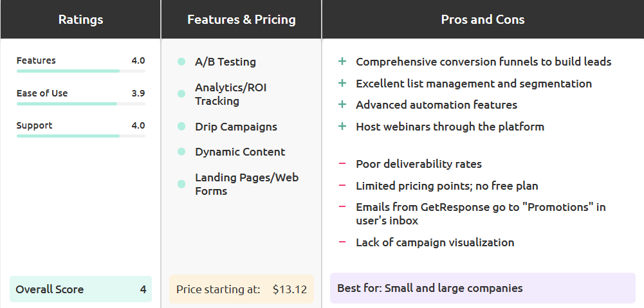Click the bullet next to Dynamic Content
The height and width of the screenshot is (308, 644).
click(x=181, y=152)
